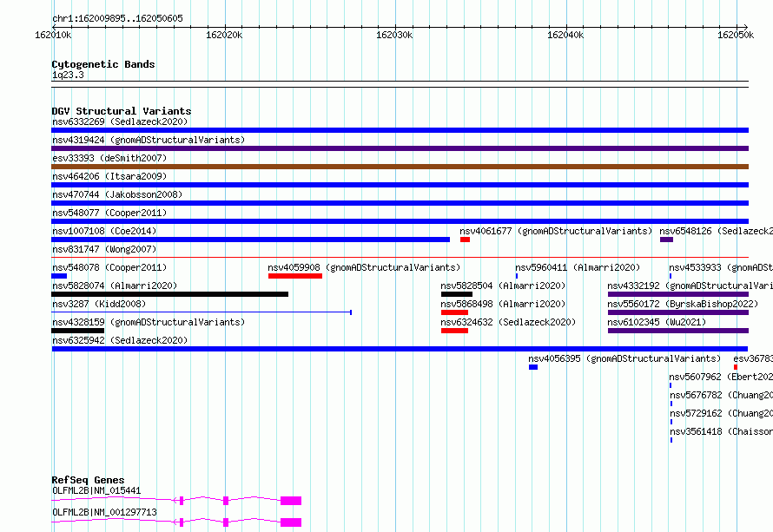773x532 pixels.
Task: Open the nsv5676782 (Chuang) variant label
Action: pos(721,395)
